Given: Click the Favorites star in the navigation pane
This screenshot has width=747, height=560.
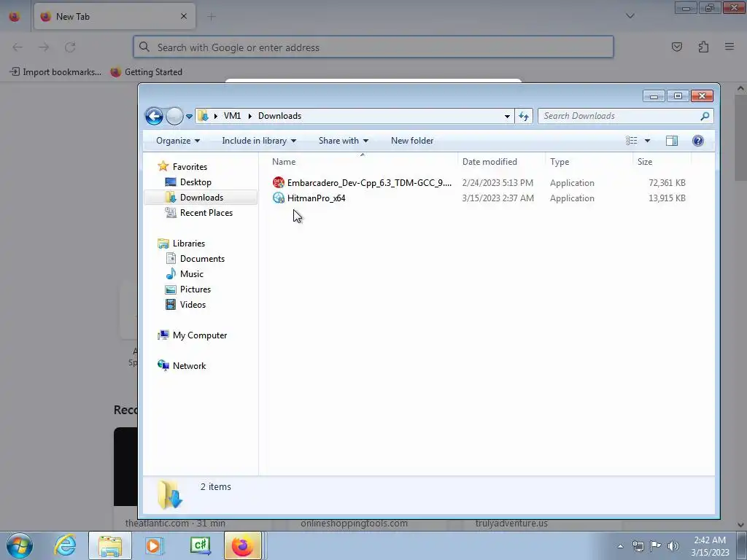Looking at the screenshot, I should tap(163, 166).
